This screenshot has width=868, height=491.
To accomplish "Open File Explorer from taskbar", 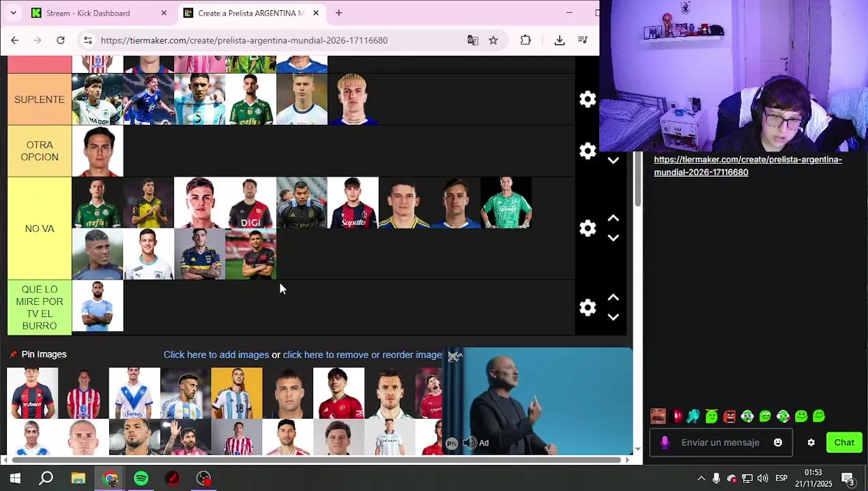I will point(78,479).
